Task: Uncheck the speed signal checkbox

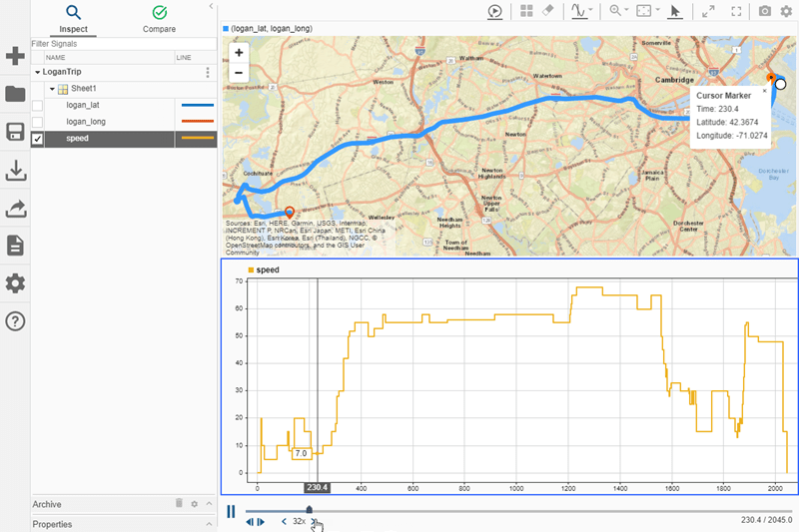Action: pos(37,139)
